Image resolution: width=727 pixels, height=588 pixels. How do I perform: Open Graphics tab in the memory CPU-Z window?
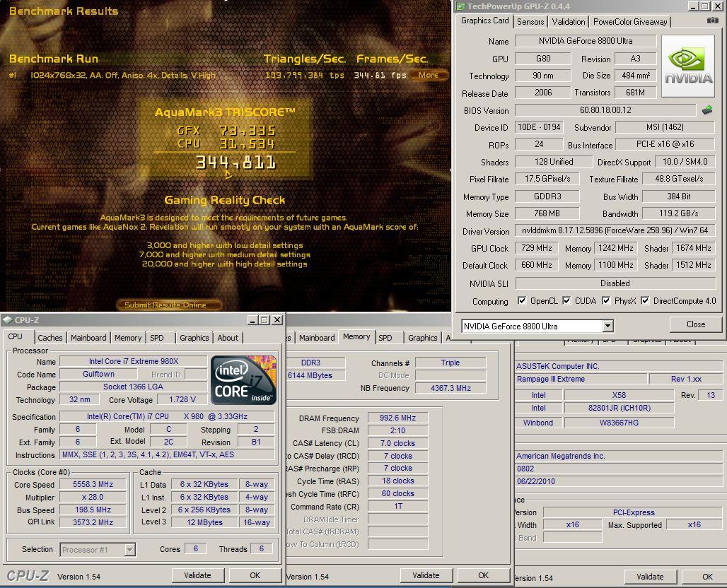pos(422,338)
